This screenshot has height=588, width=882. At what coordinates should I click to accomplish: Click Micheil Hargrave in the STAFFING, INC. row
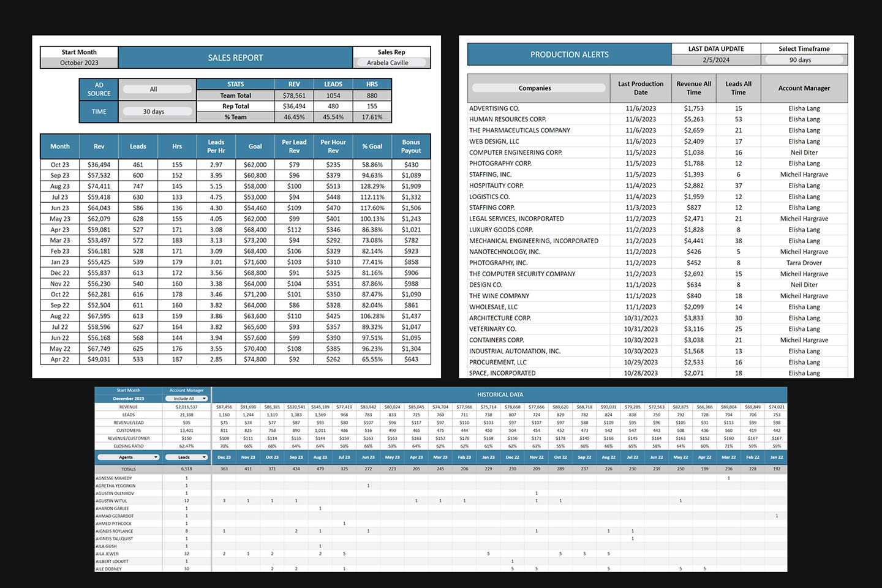pos(804,175)
